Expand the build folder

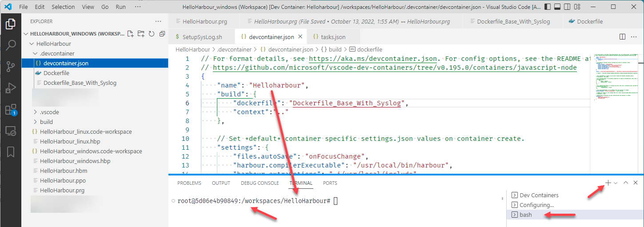point(46,122)
